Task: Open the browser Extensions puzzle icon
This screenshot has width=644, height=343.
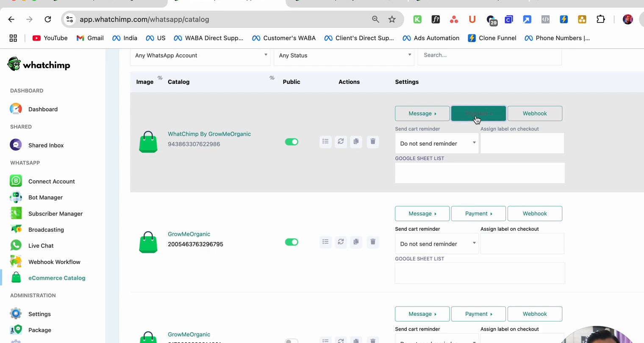Action: pyautogui.click(x=600, y=19)
